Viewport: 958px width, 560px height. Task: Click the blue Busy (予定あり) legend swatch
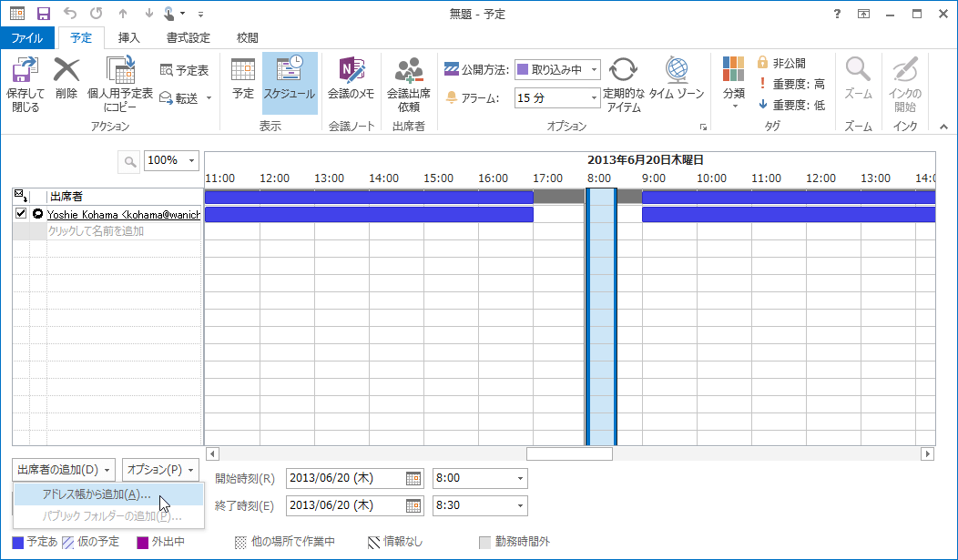(x=18, y=543)
